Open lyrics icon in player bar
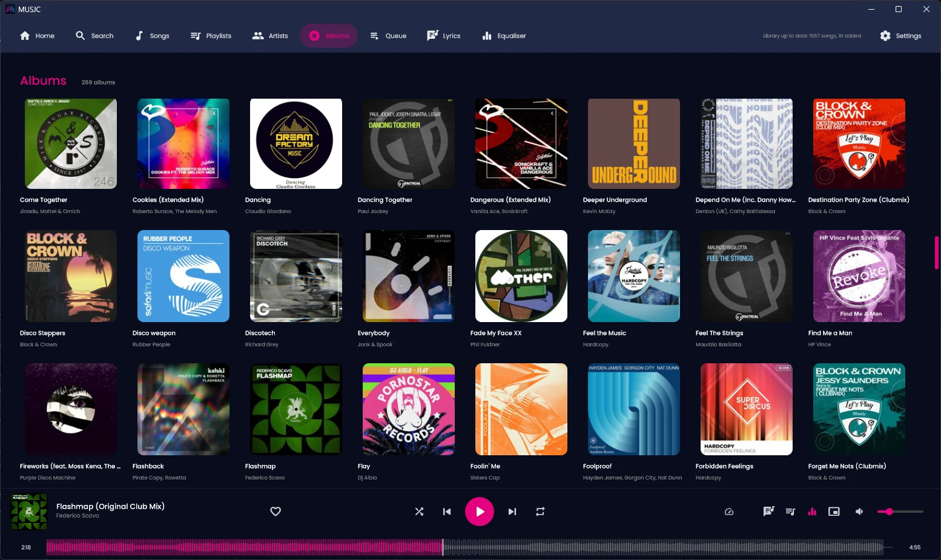The width and height of the screenshot is (941, 560). tap(768, 512)
